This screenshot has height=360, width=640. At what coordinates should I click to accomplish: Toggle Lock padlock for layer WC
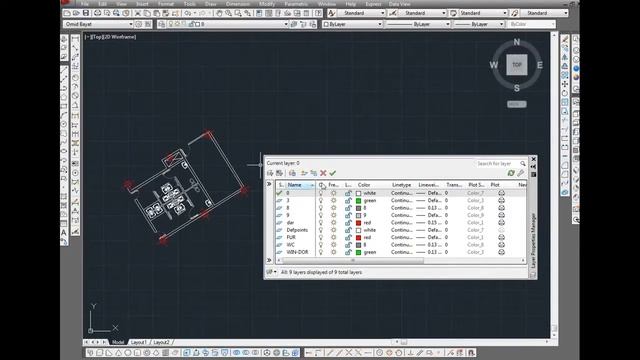point(348,245)
